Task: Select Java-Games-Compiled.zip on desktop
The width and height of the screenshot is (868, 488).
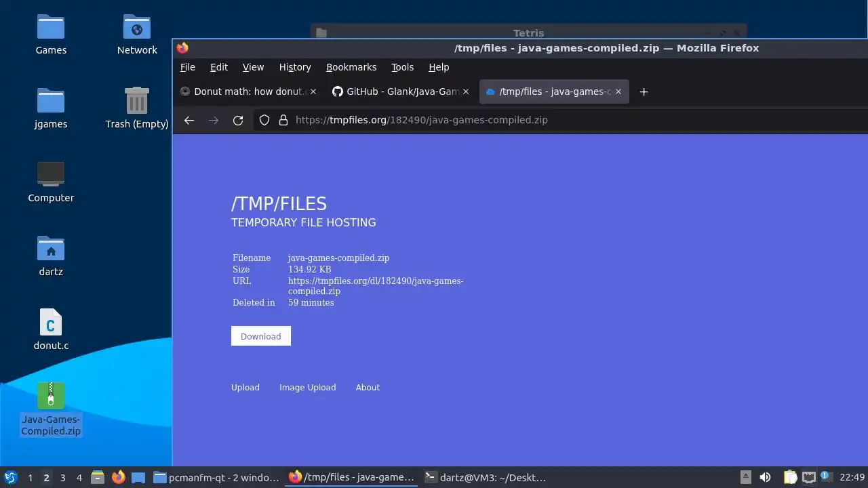Action: pos(51,409)
